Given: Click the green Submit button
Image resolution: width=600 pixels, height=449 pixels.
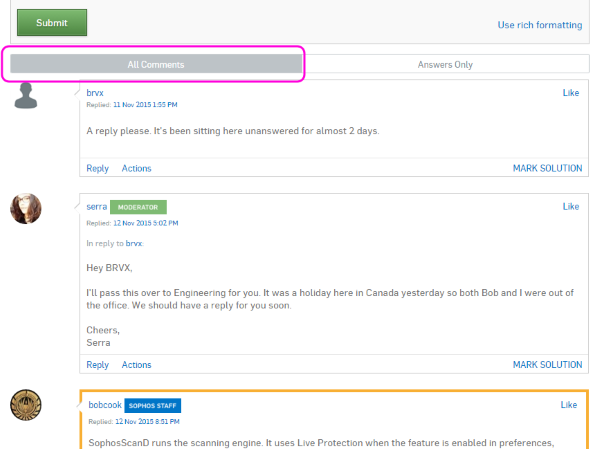Looking at the screenshot, I should pos(52,22).
